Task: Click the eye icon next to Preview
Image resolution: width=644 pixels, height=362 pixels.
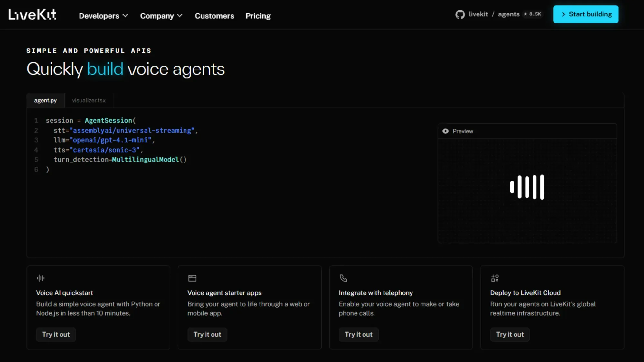Action: (x=445, y=131)
